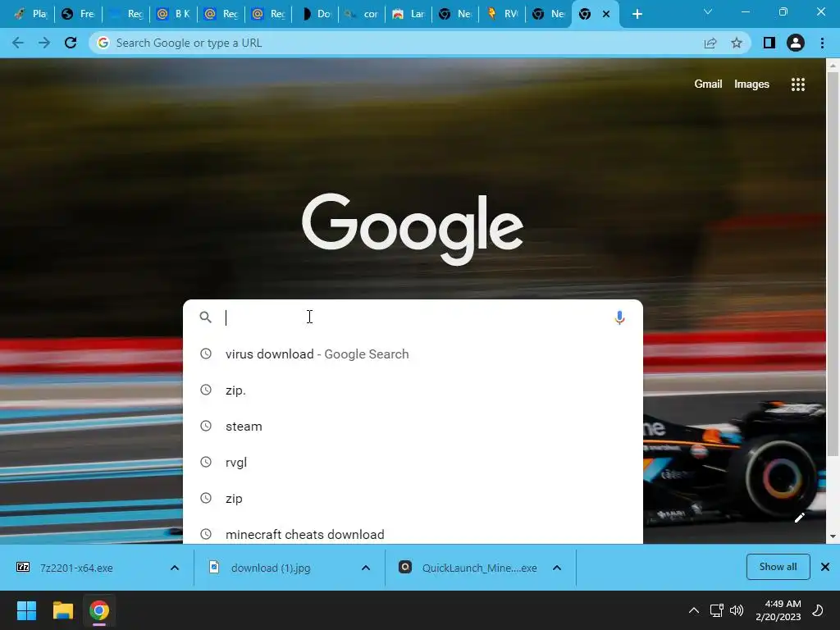Start voice search with the microphone
The width and height of the screenshot is (840, 630).
619,317
